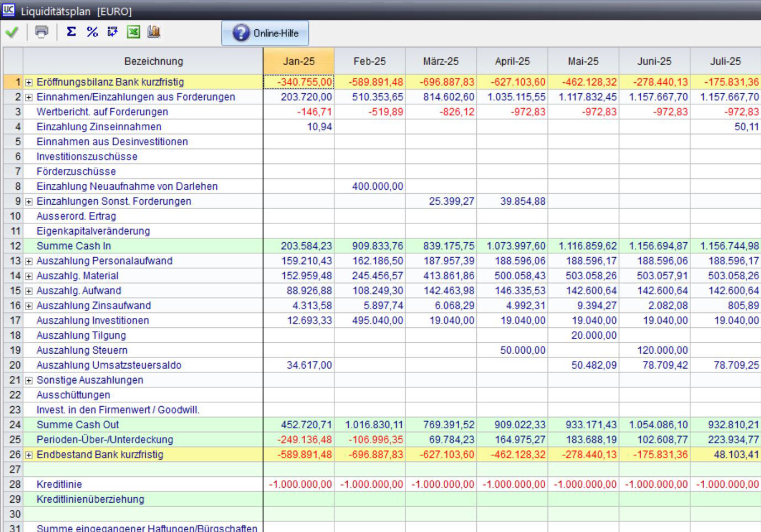Expand Eröffnungsbilanz Bank kurzfristig row
This screenshot has height=532, width=761.
(x=29, y=82)
